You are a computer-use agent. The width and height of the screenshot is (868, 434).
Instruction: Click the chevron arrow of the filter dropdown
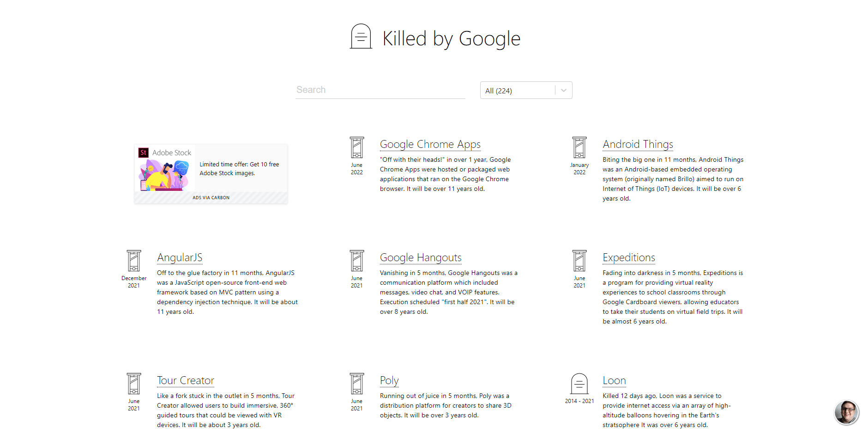(564, 91)
